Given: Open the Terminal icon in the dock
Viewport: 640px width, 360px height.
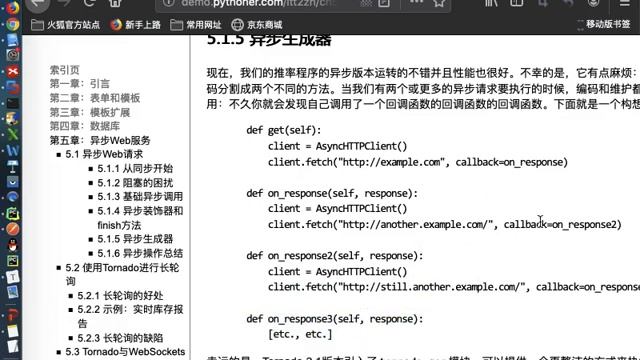Looking at the screenshot, I should (13, 103).
